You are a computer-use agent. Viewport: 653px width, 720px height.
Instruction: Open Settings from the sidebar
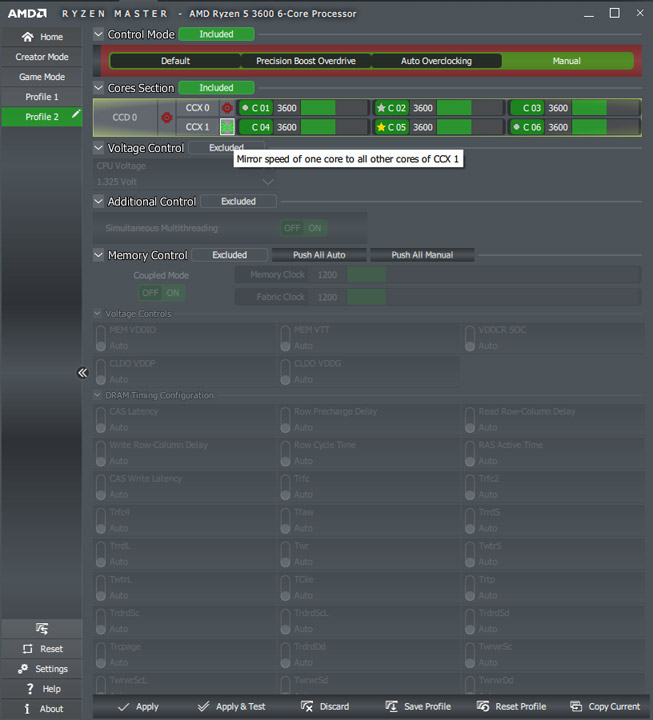point(42,669)
